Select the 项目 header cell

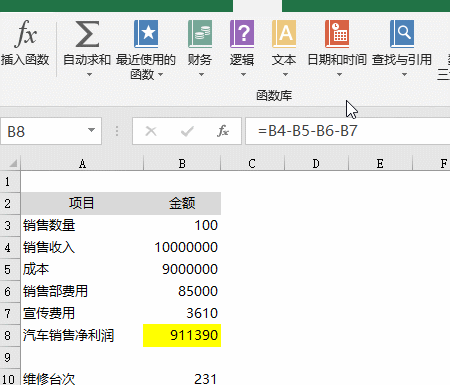pos(82,203)
